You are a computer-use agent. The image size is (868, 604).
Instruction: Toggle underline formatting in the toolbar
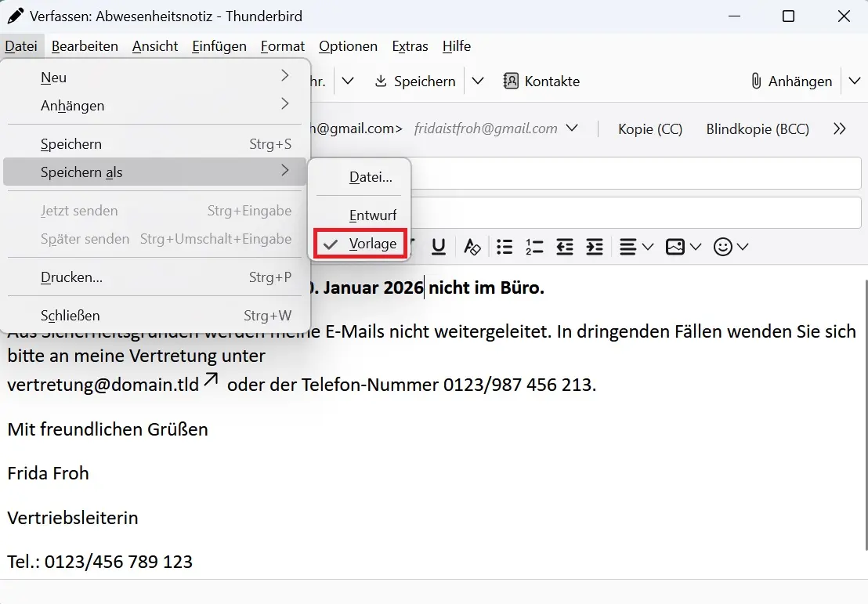click(x=438, y=246)
